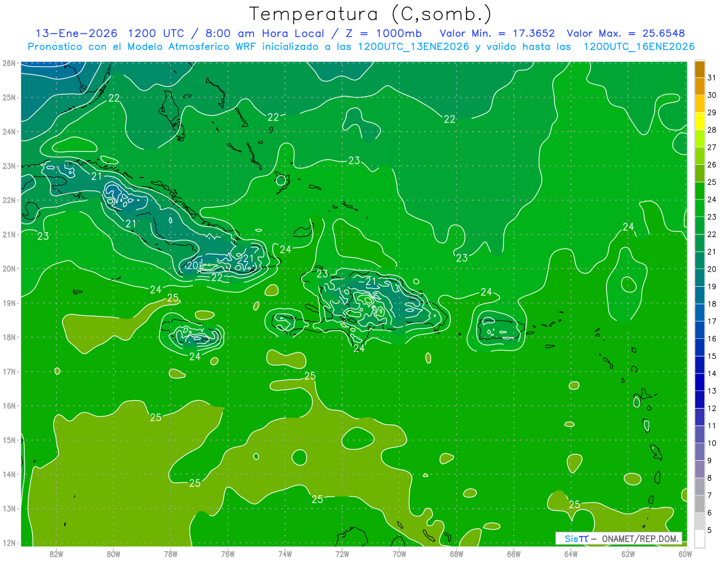Click the 'Temperatura (C,somb.)' chart title
Image resolution: width=728 pixels, height=562 pixels.
click(x=370, y=15)
